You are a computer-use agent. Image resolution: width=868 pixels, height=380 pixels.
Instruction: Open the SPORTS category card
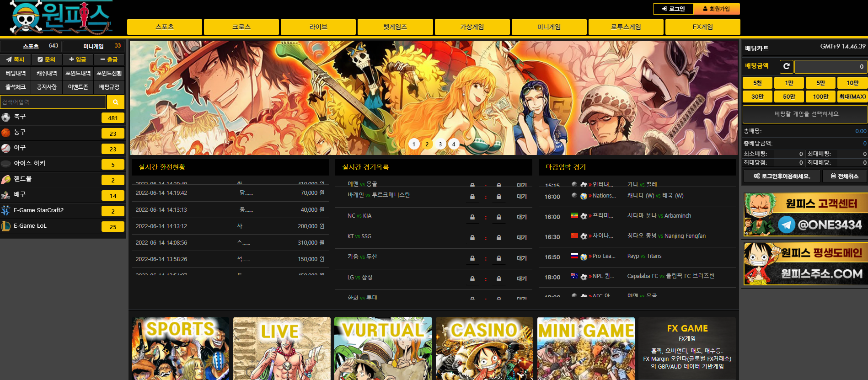[x=180, y=348]
